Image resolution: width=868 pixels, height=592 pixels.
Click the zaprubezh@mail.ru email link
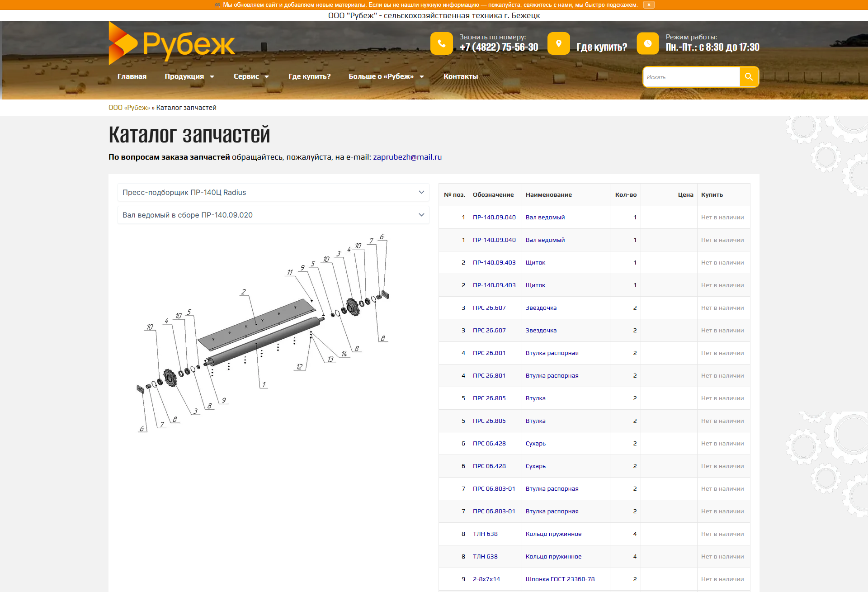click(407, 157)
